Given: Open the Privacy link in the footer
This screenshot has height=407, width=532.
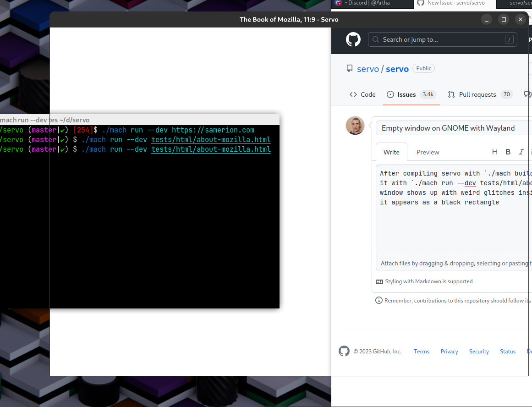Looking at the screenshot, I should pos(449,351).
